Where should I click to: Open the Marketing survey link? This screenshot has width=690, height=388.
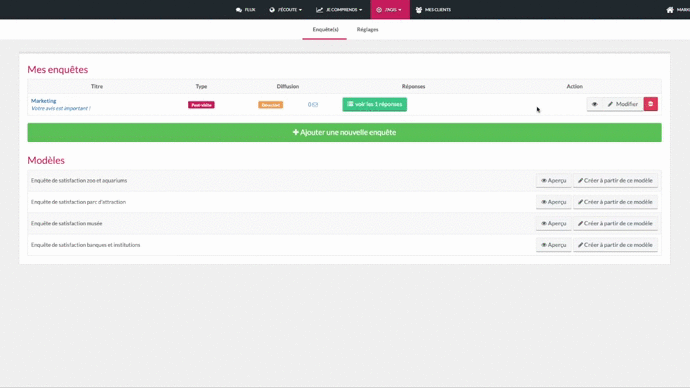(x=44, y=101)
